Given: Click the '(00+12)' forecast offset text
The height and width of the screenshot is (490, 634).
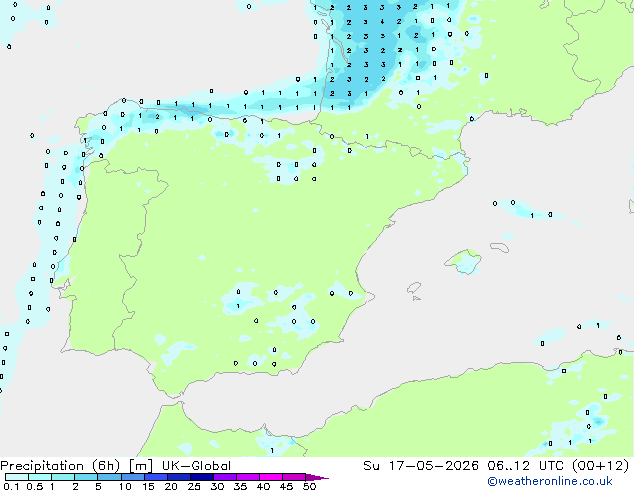Looking at the screenshot, I should [601, 466].
